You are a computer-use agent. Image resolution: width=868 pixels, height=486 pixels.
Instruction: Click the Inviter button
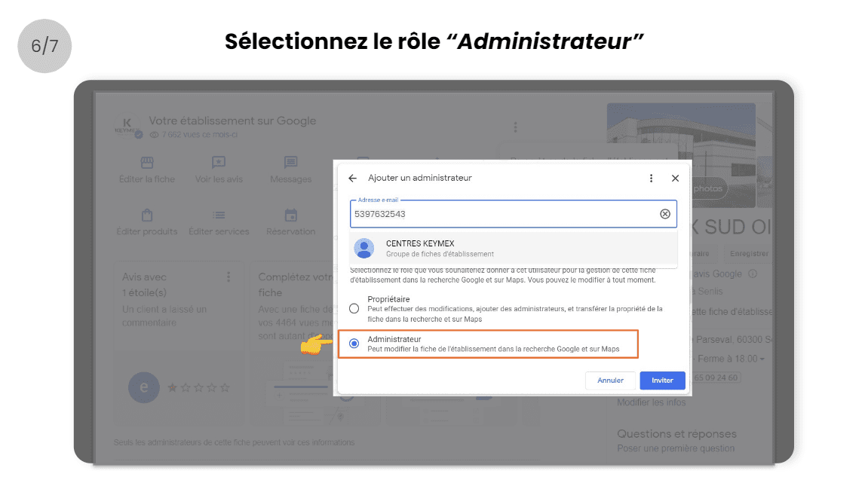tap(662, 381)
